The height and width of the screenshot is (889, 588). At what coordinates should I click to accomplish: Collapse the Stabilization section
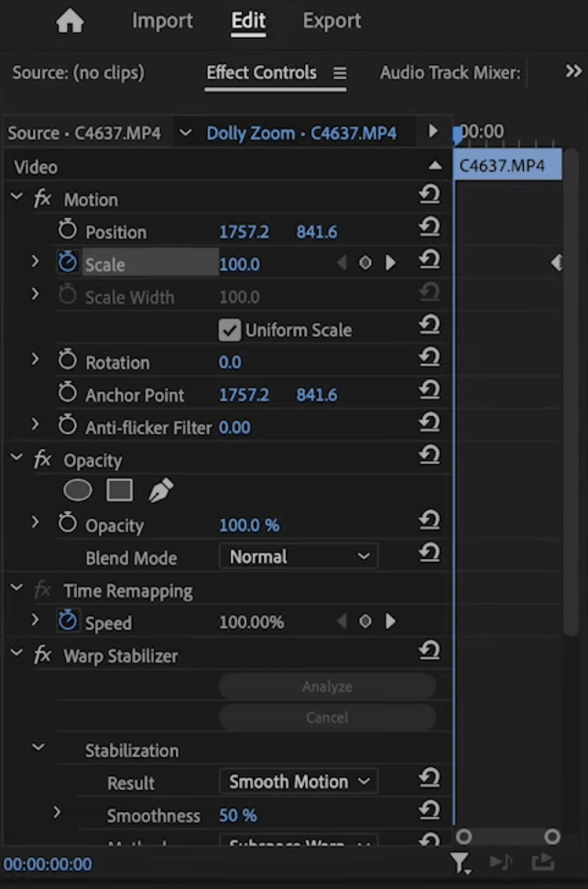[x=38, y=749]
